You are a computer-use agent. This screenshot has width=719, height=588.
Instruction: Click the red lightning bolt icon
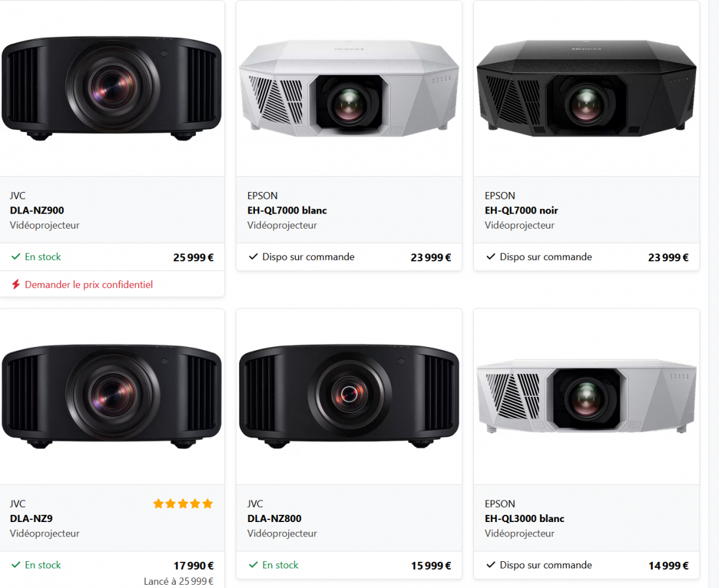(x=16, y=285)
